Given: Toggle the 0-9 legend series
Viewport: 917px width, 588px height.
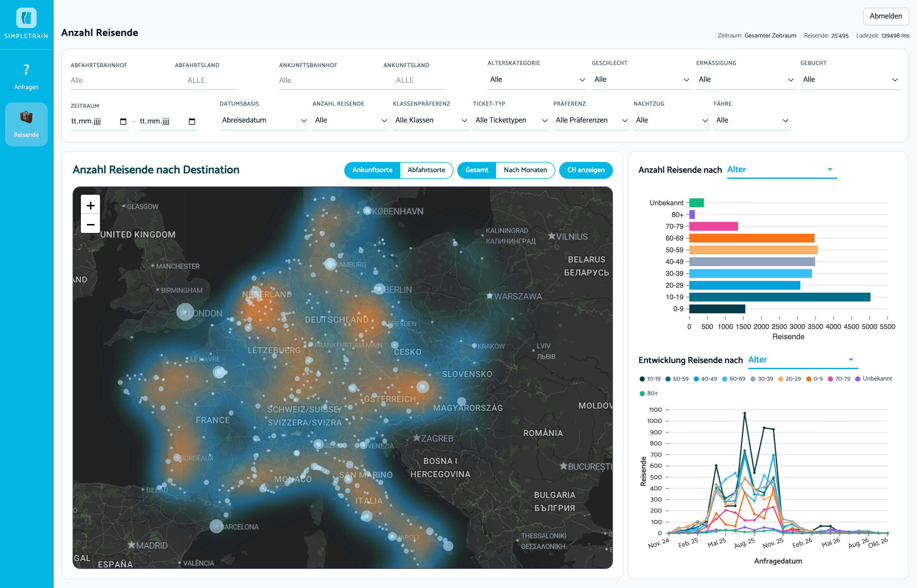Looking at the screenshot, I should coord(814,379).
